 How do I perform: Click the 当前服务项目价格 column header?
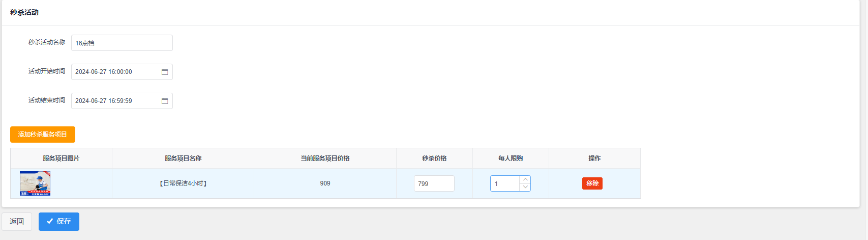coord(325,158)
